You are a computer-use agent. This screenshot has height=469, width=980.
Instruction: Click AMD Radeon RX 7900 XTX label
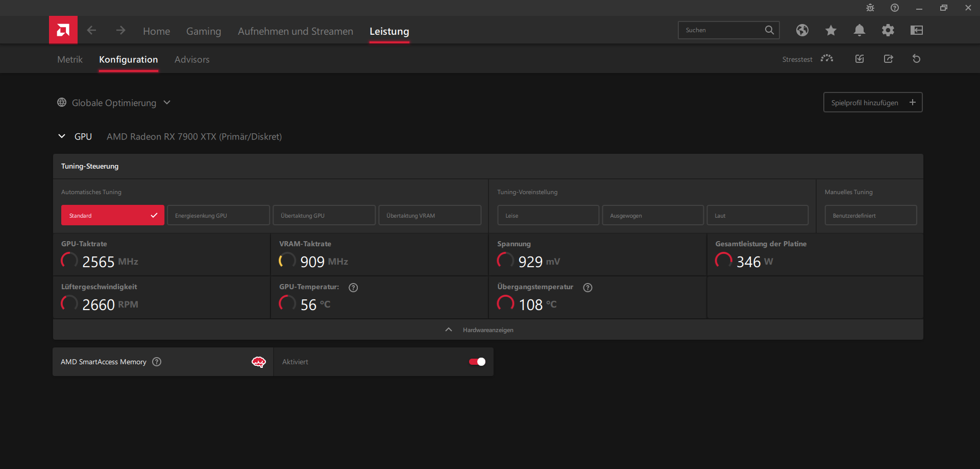194,136
